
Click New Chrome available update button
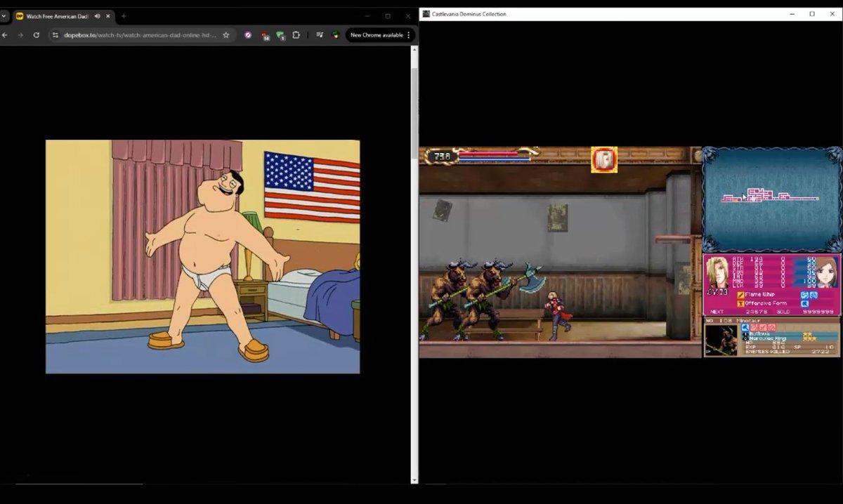(x=377, y=35)
